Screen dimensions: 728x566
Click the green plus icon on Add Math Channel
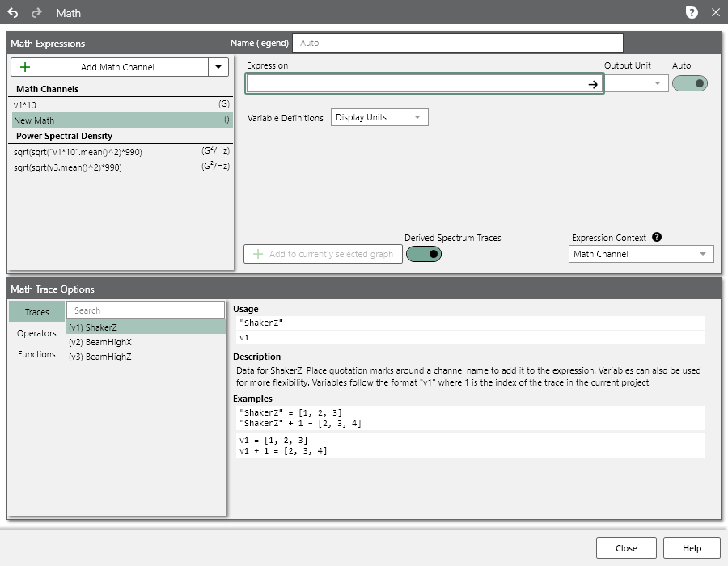click(25, 67)
